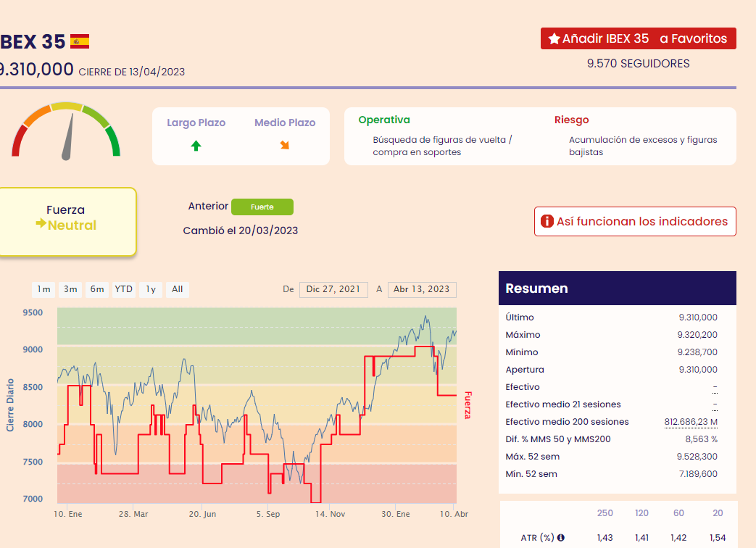Click the 'Resumen' panel header

(617, 288)
